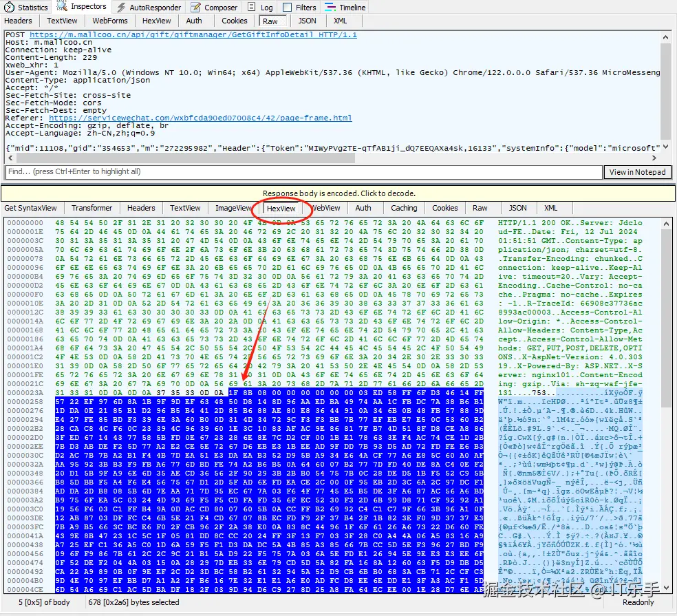Viewport: 677px width, 616px height.
Task: Click hex view scroll down arrow
Action: pyautogui.click(x=667, y=588)
